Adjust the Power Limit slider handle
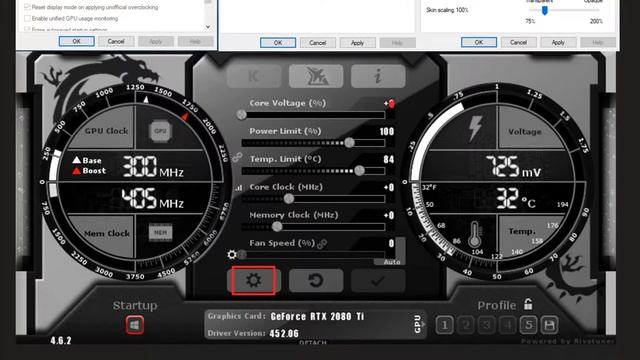Screen dimensions: 640x360 [x=349, y=142]
